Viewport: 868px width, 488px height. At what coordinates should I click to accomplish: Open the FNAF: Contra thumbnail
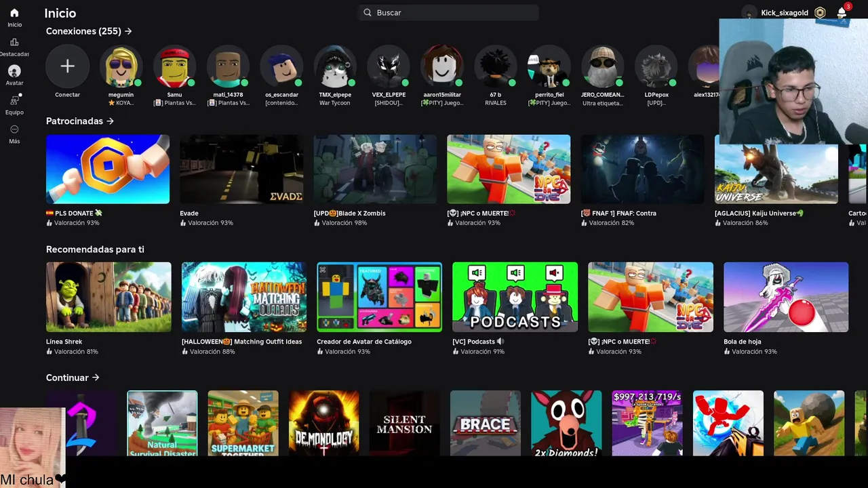(642, 169)
